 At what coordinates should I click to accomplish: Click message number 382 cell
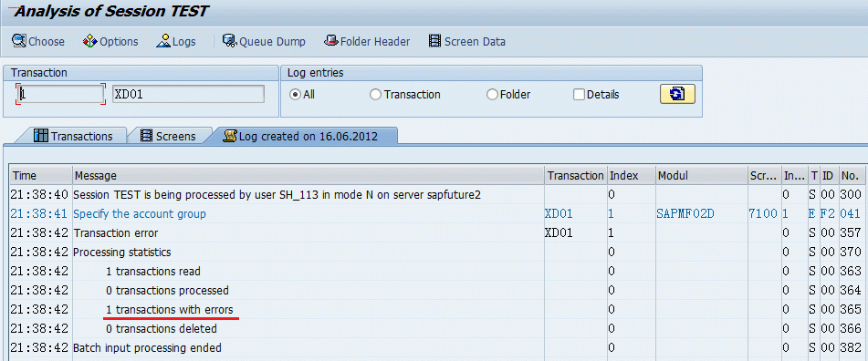851,348
